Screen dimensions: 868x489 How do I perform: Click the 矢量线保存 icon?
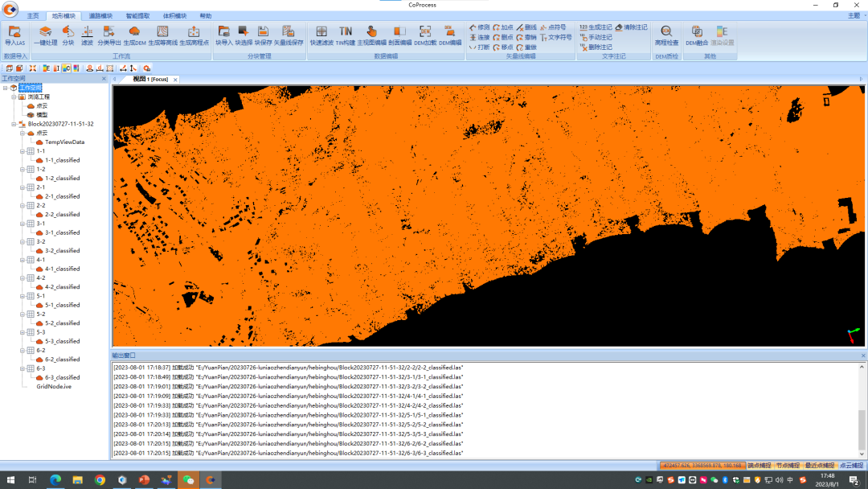coord(289,35)
